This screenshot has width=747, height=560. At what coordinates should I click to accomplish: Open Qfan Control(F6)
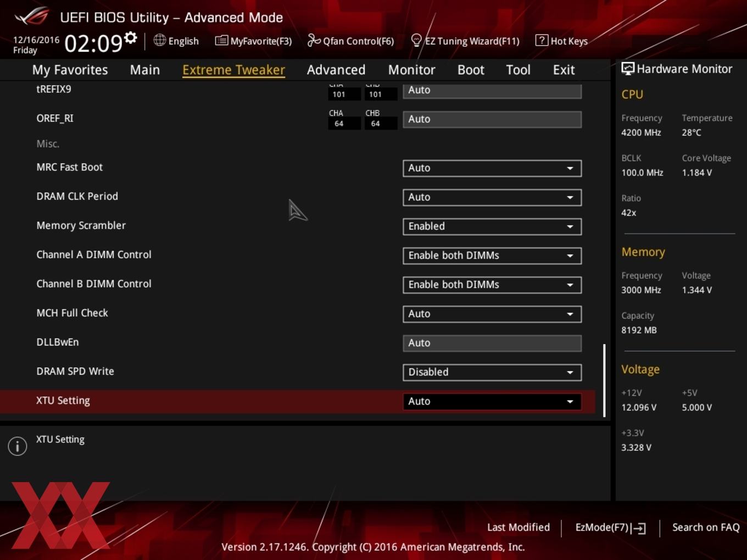coord(350,41)
